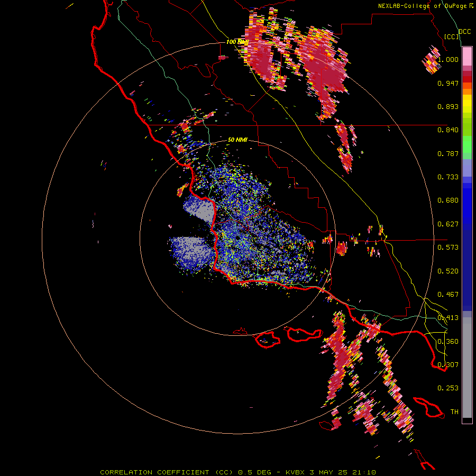Select the 0.680 legend value
The image size is (476, 476).
tap(448, 200)
